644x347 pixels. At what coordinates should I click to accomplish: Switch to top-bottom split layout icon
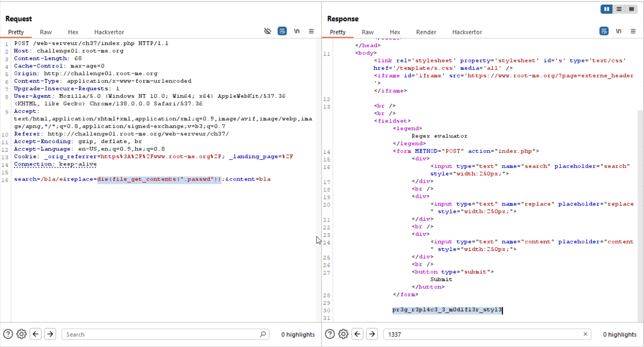619,9
